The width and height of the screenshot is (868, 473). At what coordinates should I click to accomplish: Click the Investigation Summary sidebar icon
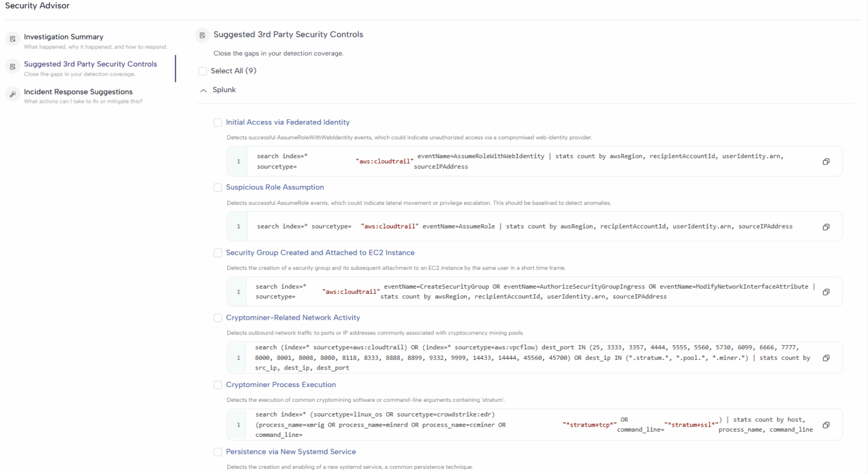pyautogui.click(x=12, y=39)
